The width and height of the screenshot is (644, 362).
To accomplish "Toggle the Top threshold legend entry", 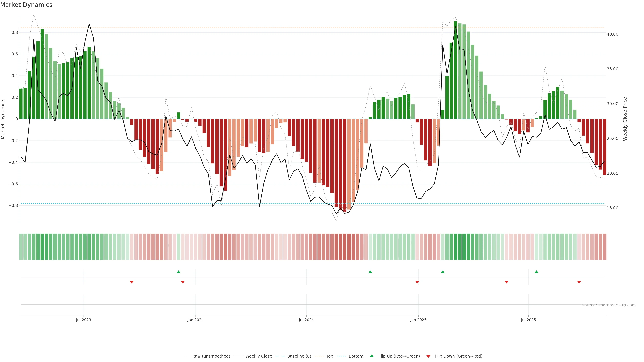I will coord(330,356).
